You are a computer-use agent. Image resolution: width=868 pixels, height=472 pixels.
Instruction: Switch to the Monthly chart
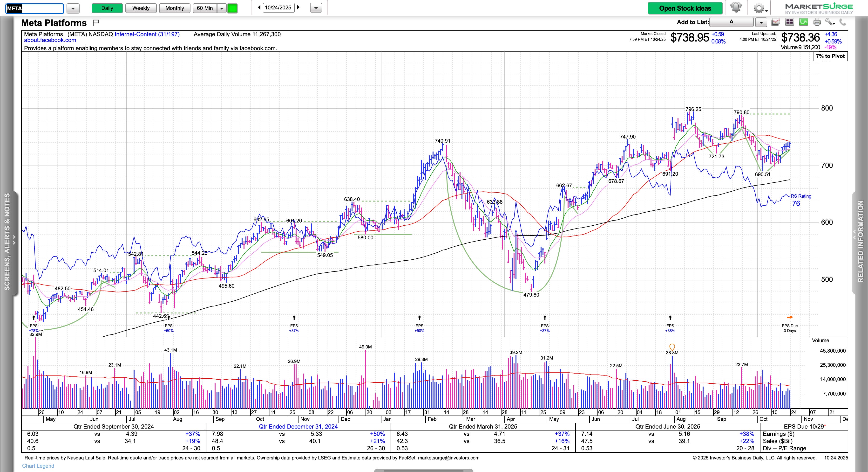(175, 8)
